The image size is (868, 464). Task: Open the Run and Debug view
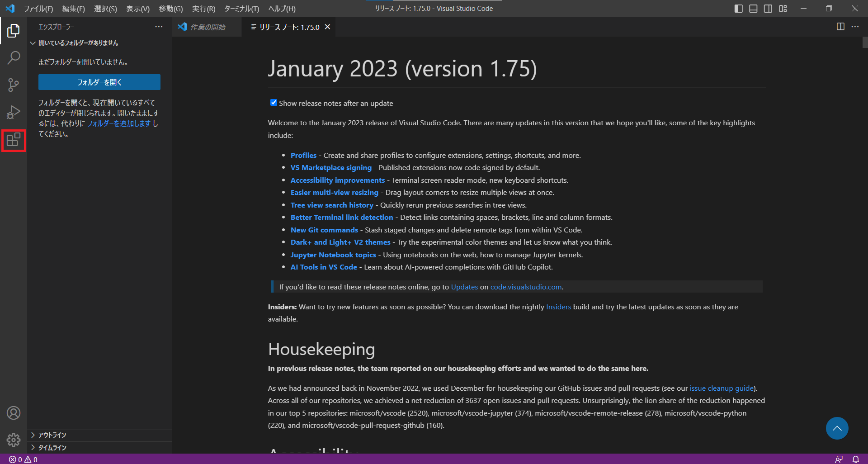click(x=14, y=112)
